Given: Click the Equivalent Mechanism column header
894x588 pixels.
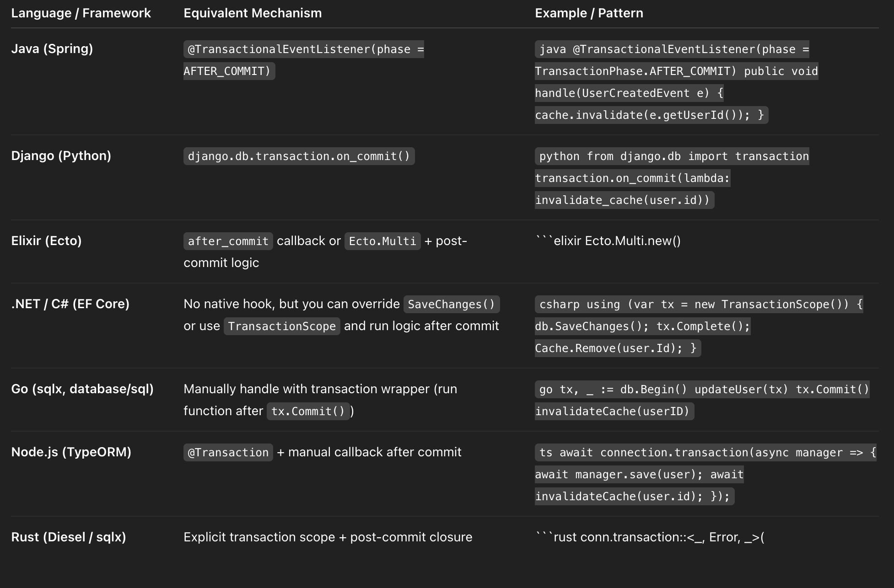Looking at the screenshot, I should tap(253, 13).
